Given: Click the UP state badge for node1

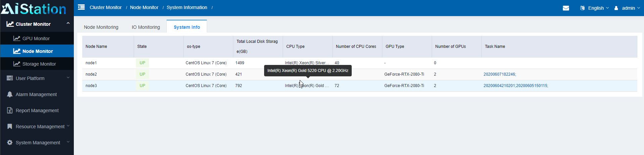Looking at the screenshot, I should (x=142, y=63).
